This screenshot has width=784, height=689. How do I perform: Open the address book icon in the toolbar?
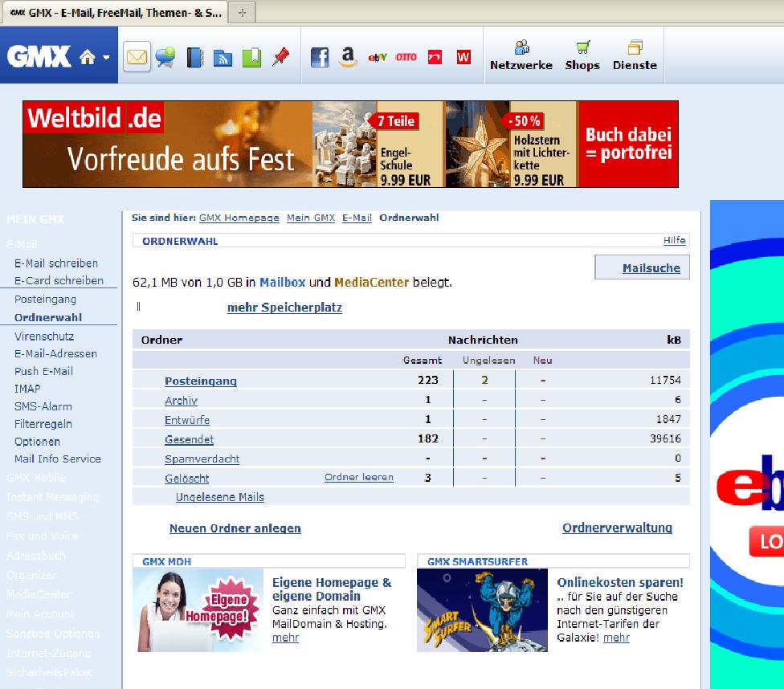(x=195, y=58)
